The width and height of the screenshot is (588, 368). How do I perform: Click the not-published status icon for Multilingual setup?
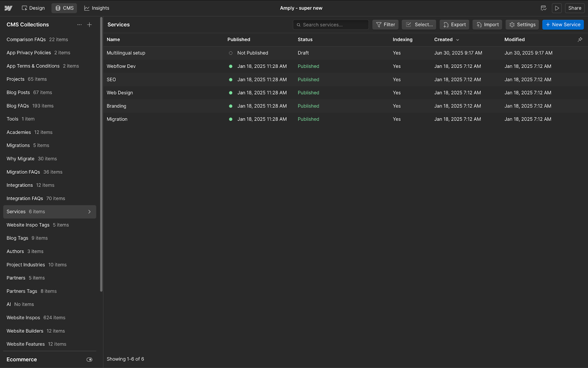point(230,53)
